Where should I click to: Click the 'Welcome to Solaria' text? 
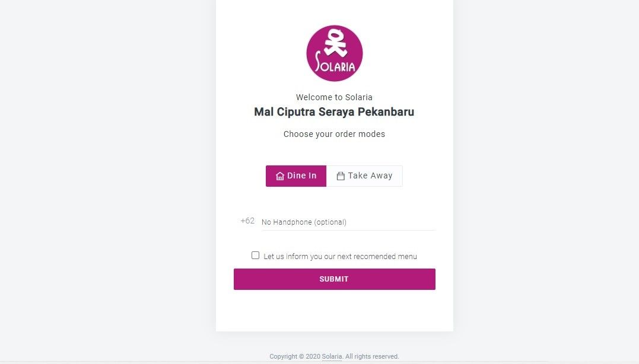click(x=334, y=97)
